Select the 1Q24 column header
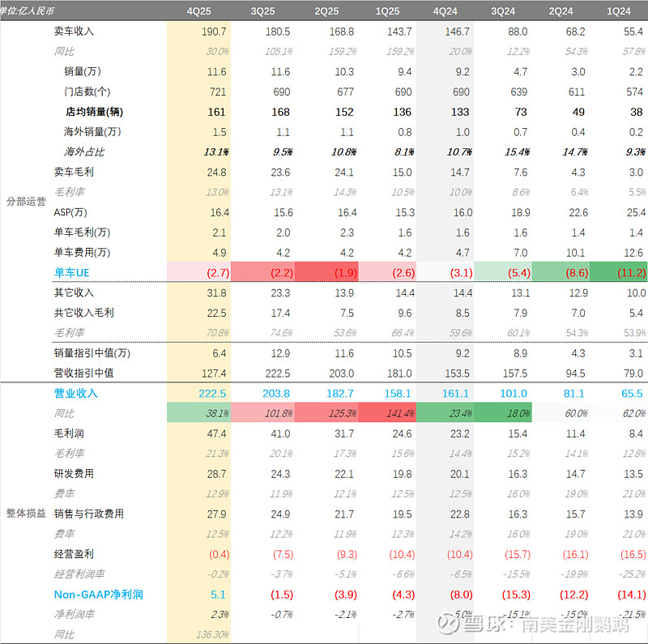This screenshot has width=648, height=644. pyautogui.click(x=619, y=11)
